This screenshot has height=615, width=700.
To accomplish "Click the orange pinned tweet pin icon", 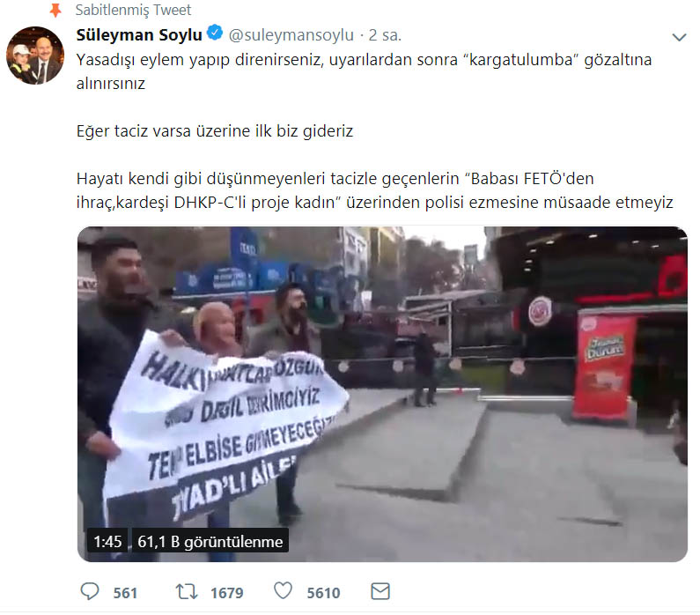I will (x=55, y=10).
